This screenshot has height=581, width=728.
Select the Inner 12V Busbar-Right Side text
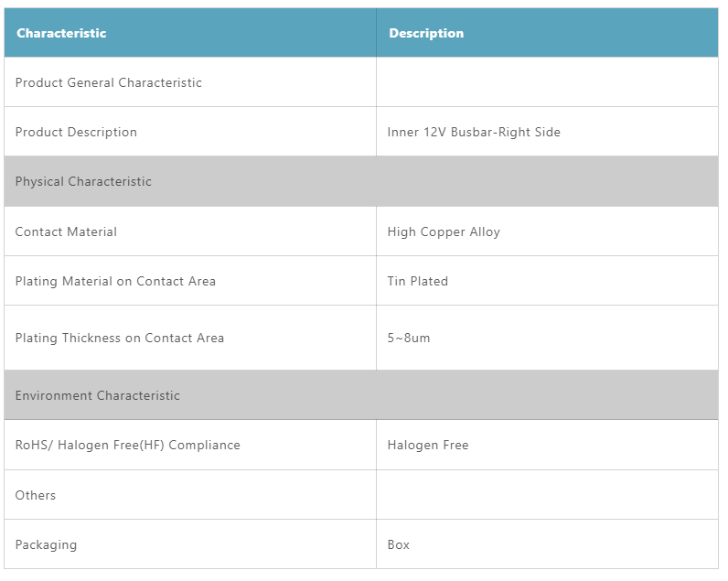(x=474, y=132)
